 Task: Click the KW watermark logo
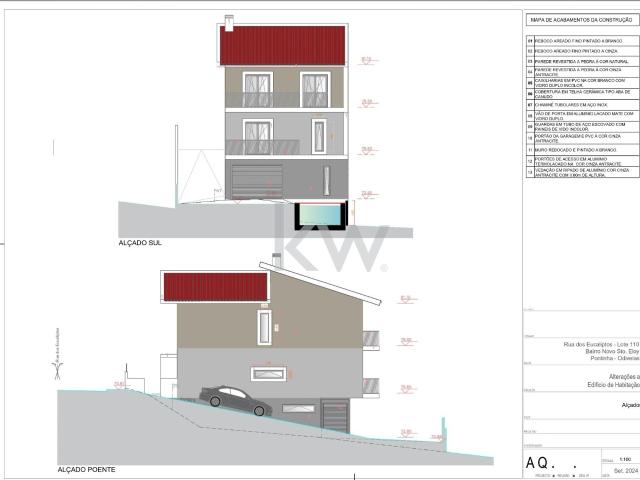330,250
